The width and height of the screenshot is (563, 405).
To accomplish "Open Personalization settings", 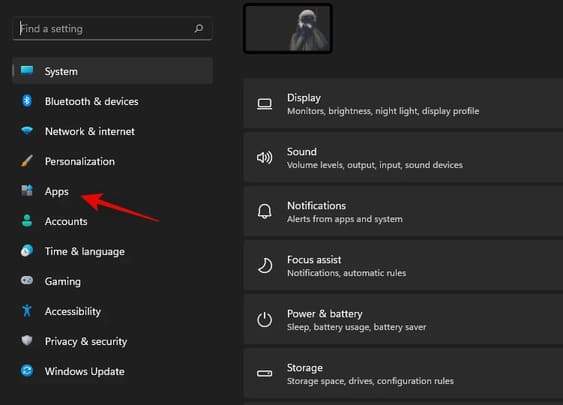I will click(113, 161).
